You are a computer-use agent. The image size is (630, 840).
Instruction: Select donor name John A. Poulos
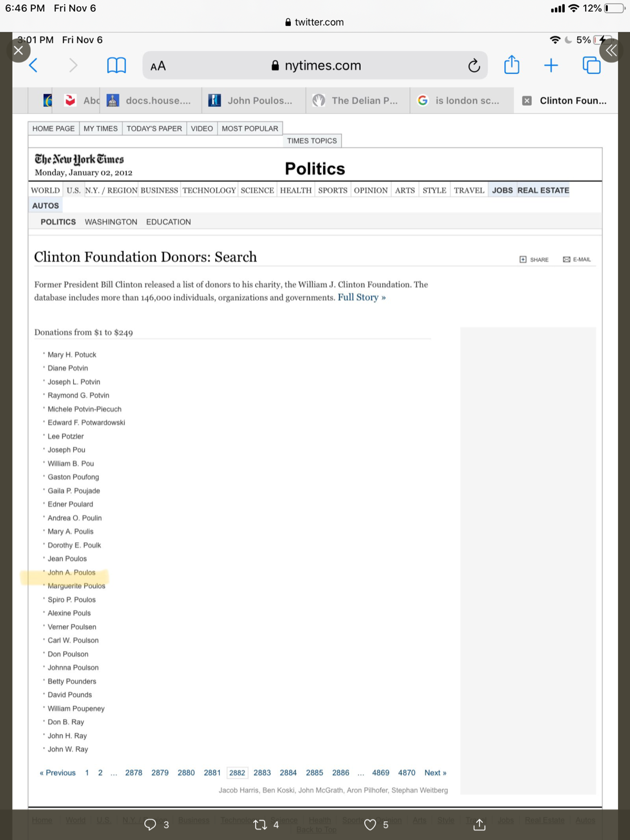[x=72, y=572]
